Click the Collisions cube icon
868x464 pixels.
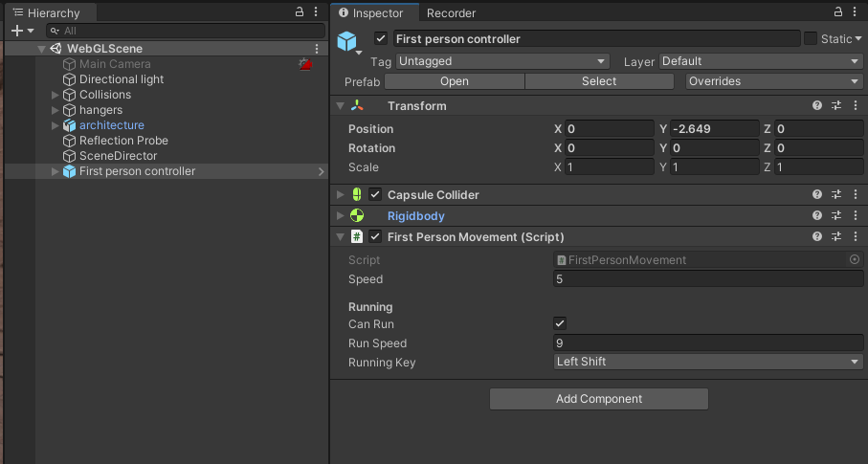pos(69,95)
